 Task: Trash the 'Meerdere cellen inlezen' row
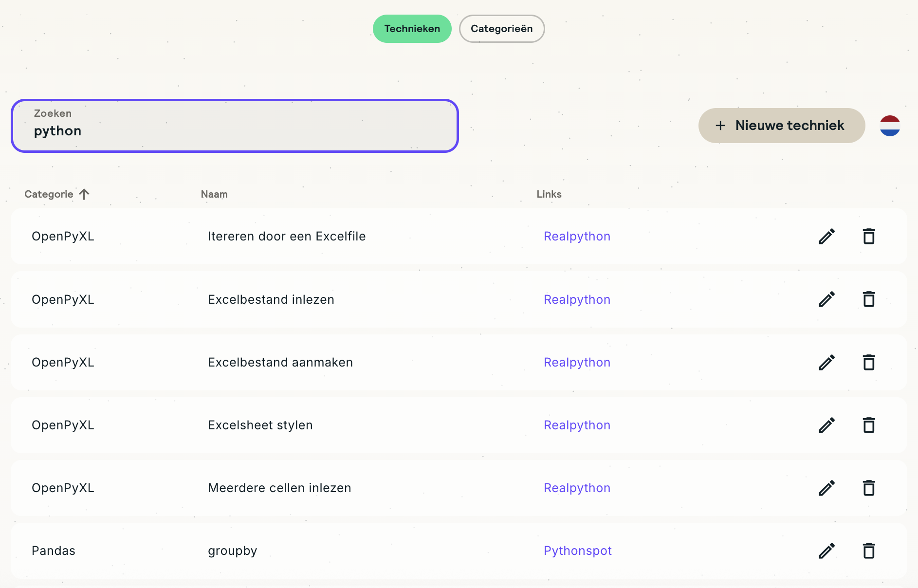[869, 488]
